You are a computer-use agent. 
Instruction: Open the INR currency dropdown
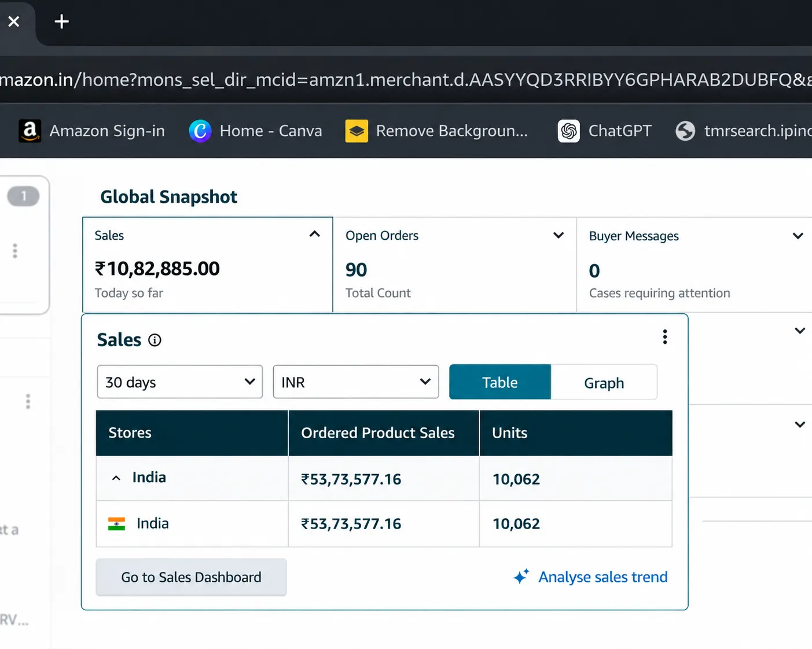click(356, 382)
